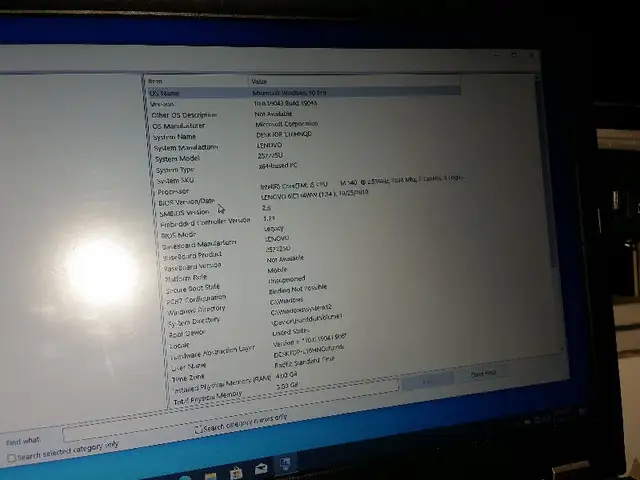Select the highlighted OS Name row
Image resolution: width=640 pixels, height=480 pixels.
tap(304, 93)
